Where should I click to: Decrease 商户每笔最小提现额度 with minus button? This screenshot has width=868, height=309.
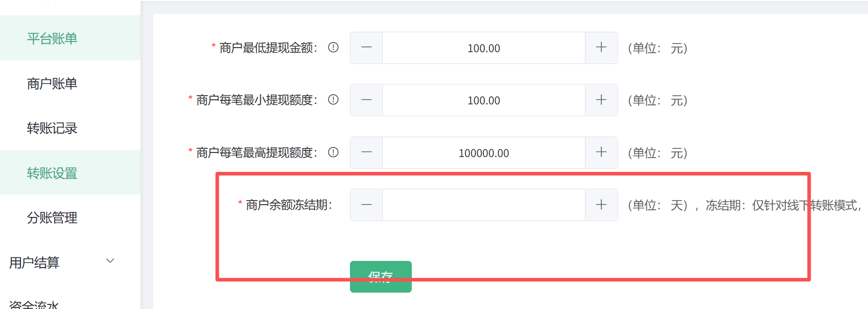[x=366, y=100]
